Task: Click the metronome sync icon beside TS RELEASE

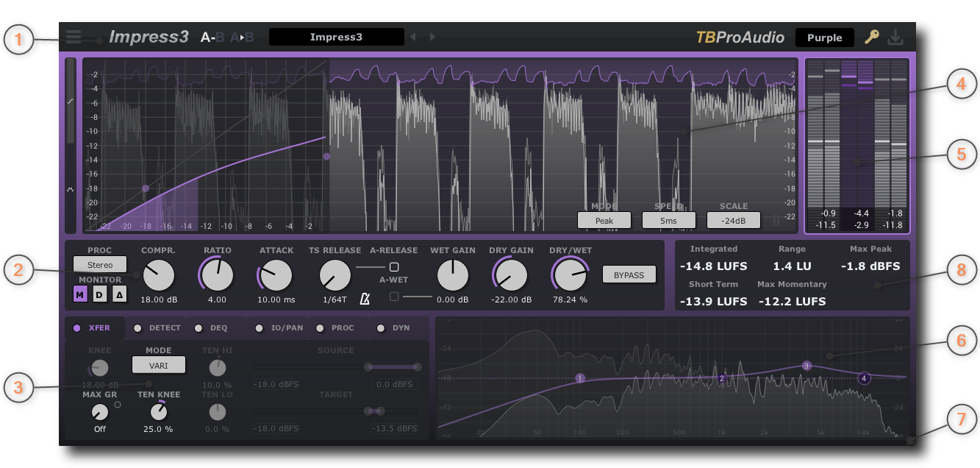Action: tap(365, 299)
